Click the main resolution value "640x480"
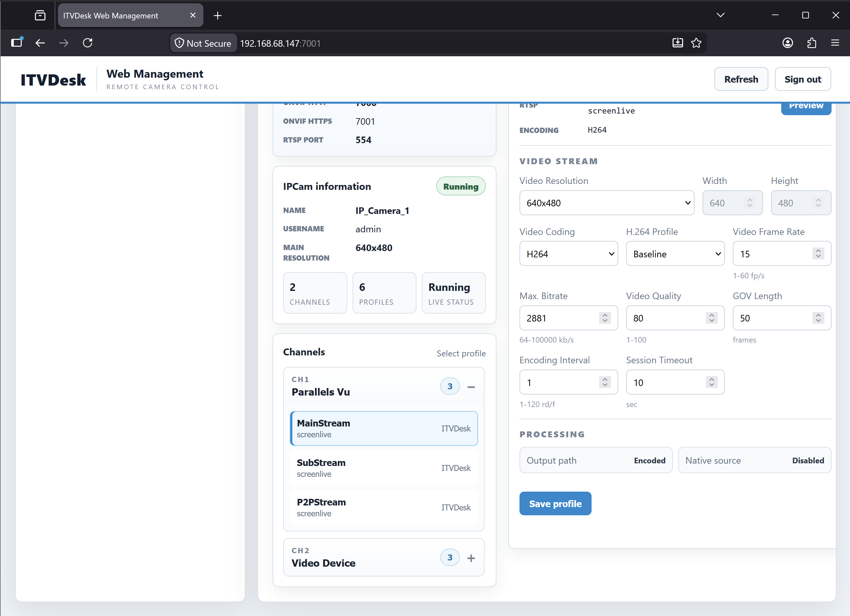The height and width of the screenshot is (616, 850). coord(374,248)
